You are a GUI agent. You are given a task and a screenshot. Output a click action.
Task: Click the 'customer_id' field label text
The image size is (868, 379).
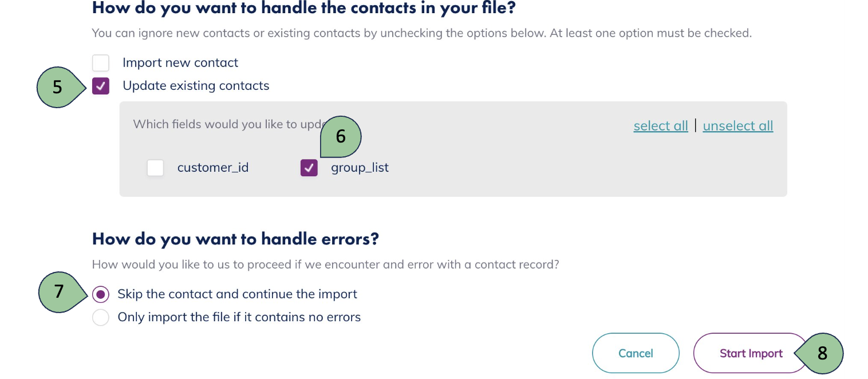click(213, 168)
